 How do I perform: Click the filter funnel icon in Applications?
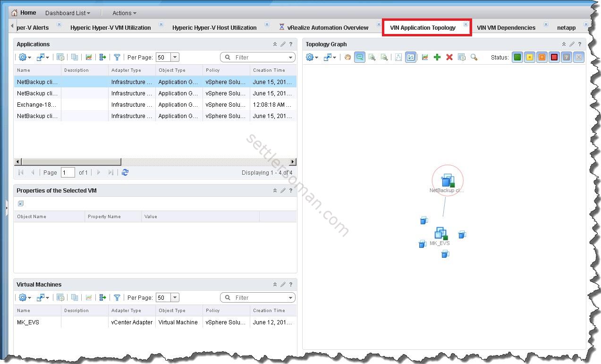pos(117,57)
